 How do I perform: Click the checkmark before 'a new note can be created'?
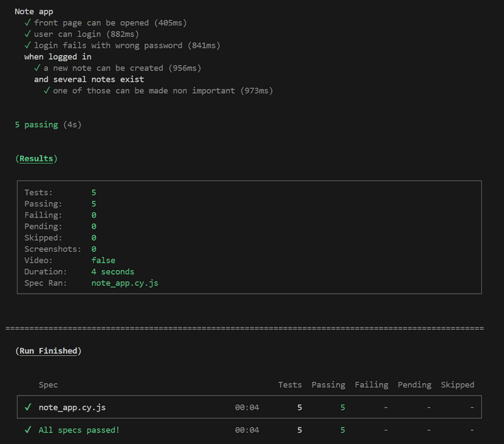coord(37,68)
